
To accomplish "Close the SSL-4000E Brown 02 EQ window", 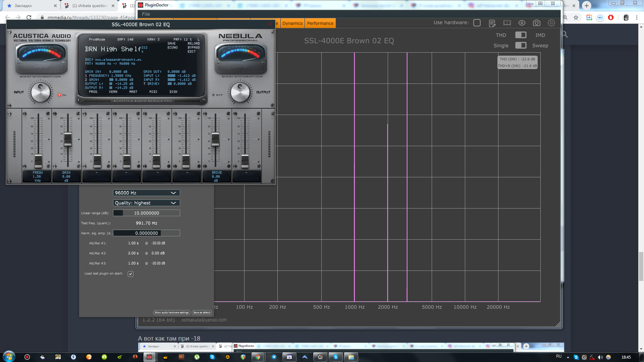I will coord(270,24).
